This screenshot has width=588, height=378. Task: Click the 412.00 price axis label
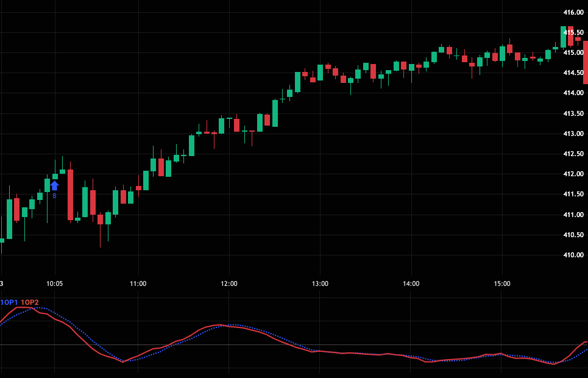pyautogui.click(x=573, y=174)
